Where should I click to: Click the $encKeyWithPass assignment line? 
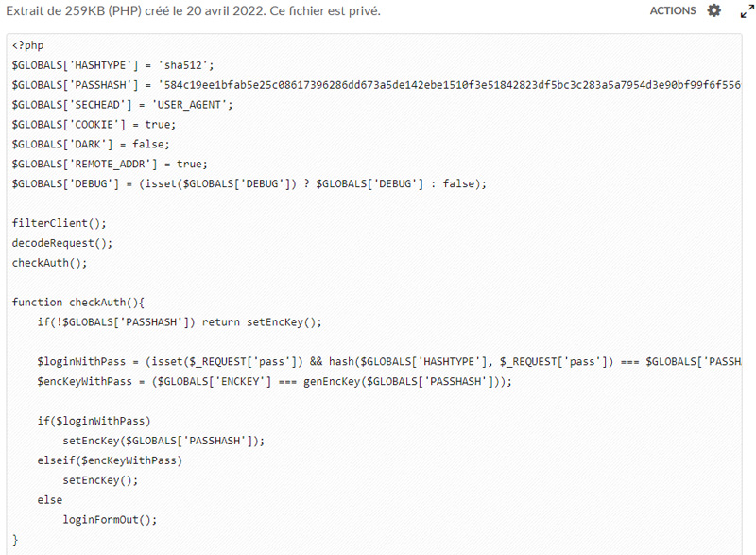pyautogui.click(x=274, y=381)
